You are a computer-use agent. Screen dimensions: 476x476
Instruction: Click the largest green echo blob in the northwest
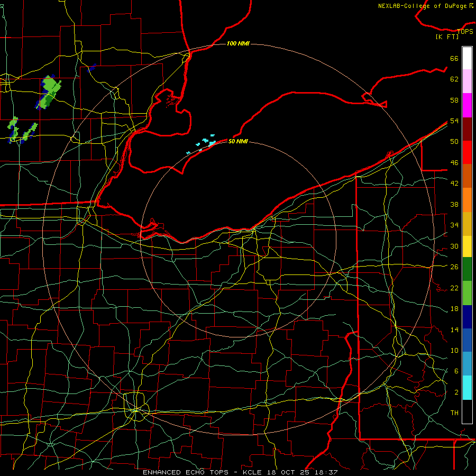click(x=50, y=91)
